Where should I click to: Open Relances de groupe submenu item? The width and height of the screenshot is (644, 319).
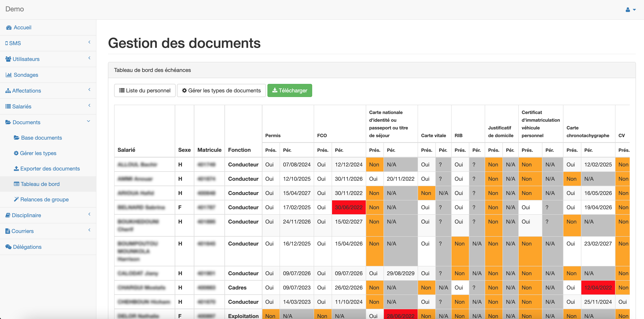(x=48, y=199)
